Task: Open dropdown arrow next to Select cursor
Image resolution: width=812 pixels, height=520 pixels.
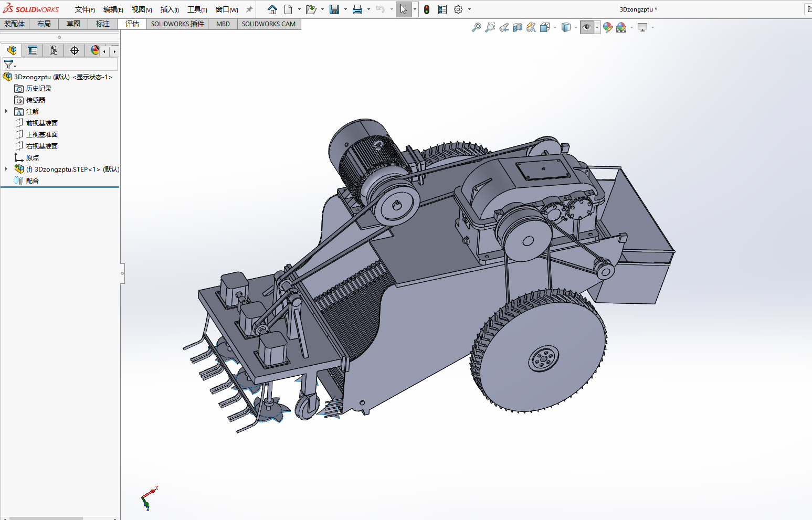Action: 415,9
